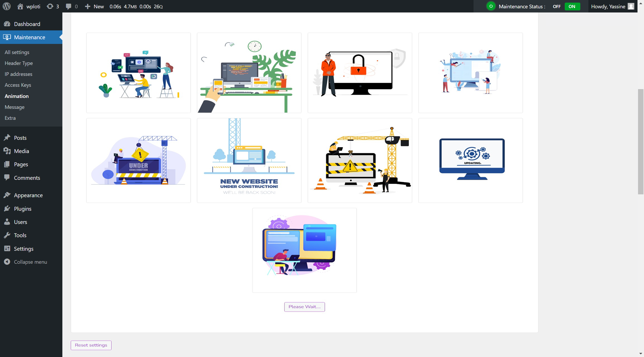Screen dimensions: 644x357
Task: Click the 4.7MB memory stat
Action: click(130, 6)
